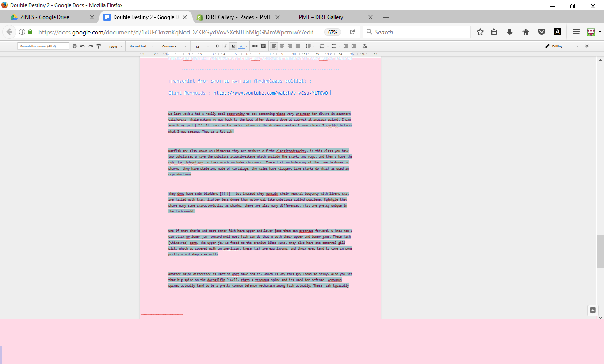Viewport: 604px width, 364px height.
Task: Open the Amazon toolbar extension
Action: click(x=558, y=32)
